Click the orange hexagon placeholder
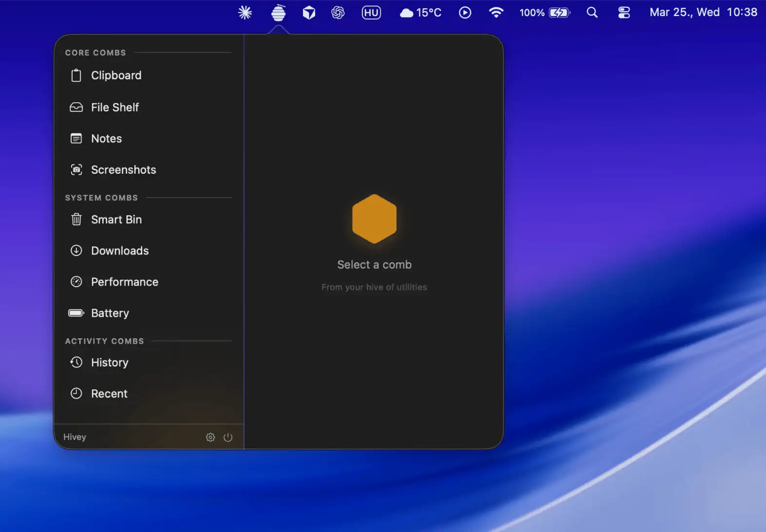 (x=374, y=219)
